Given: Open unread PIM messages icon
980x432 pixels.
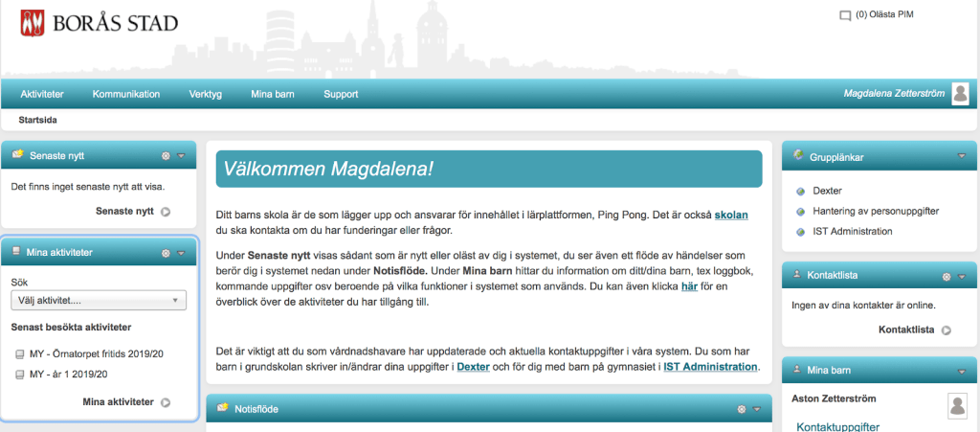Looking at the screenshot, I should point(844,15).
